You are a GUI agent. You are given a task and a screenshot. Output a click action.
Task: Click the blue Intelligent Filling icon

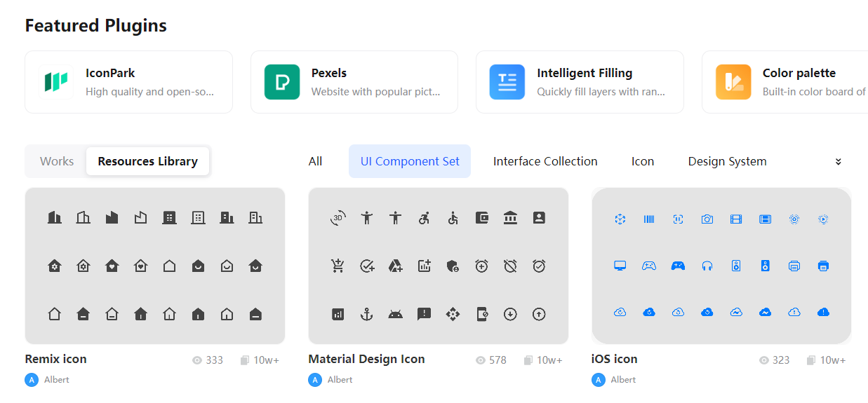[507, 82]
